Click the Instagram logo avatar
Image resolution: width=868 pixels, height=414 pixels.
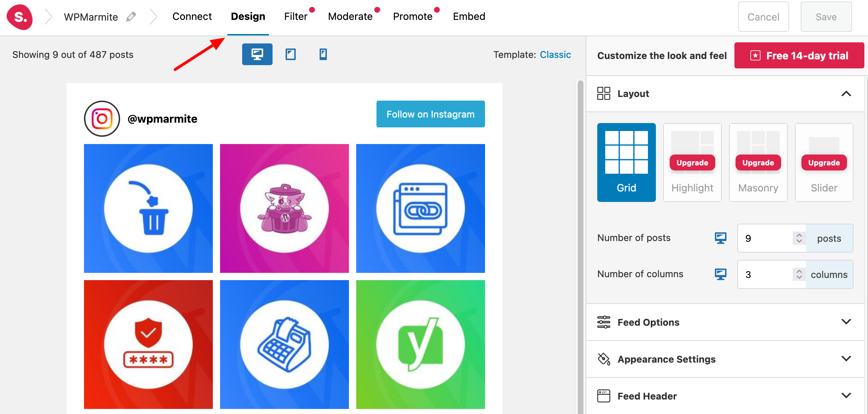102,119
